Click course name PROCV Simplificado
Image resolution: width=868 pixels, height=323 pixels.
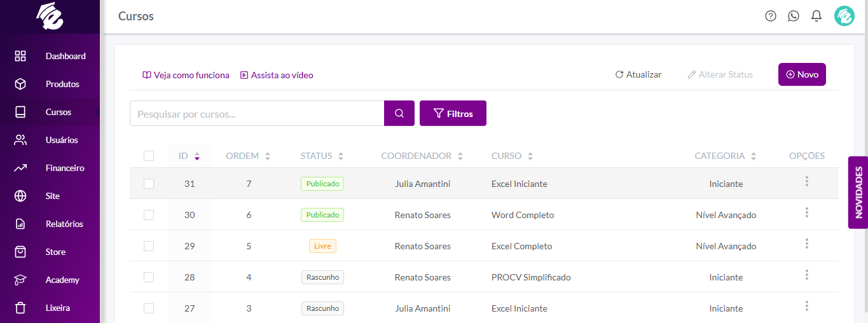531,277
